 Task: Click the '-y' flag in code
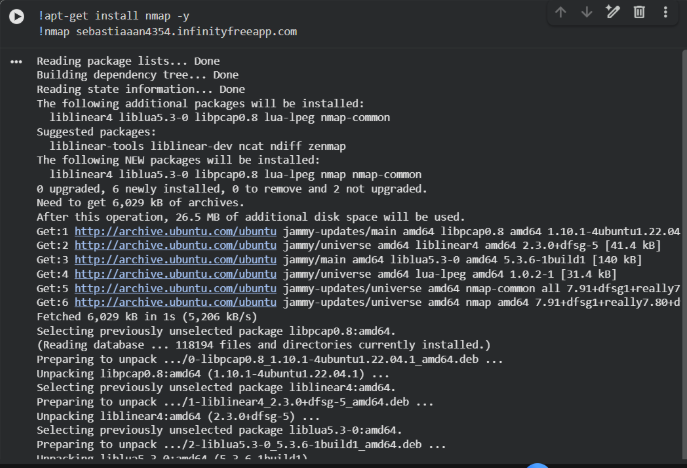[x=183, y=17]
